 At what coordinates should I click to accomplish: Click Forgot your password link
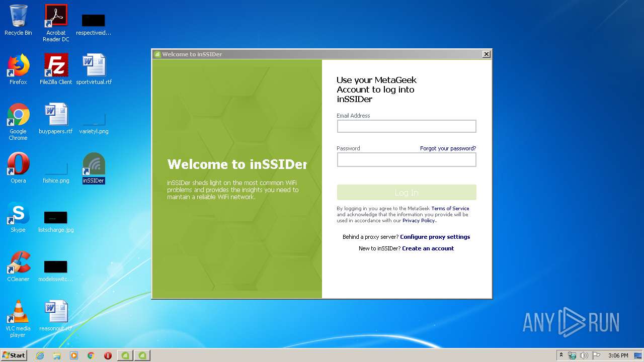[x=448, y=148]
